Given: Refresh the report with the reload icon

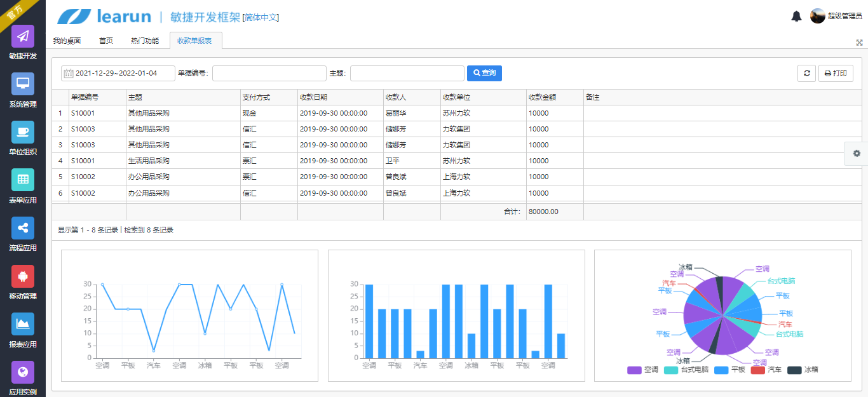Looking at the screenshot, I should tap(806, 72).
